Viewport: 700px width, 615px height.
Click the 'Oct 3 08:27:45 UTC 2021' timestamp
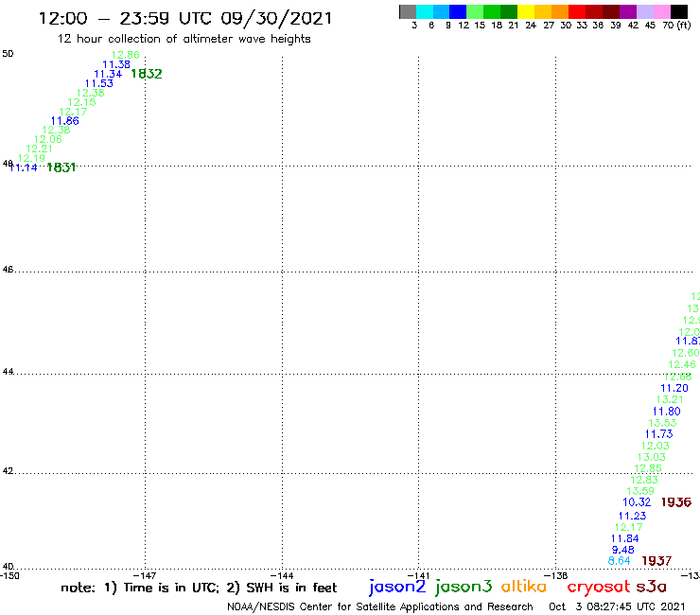[617, 606]
